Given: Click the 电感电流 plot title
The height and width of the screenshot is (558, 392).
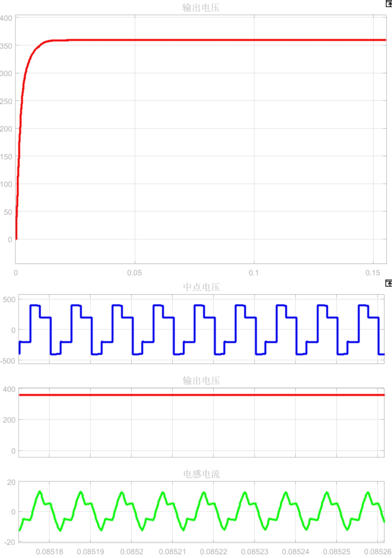Looking at the screenshot, I should (201, 474).
